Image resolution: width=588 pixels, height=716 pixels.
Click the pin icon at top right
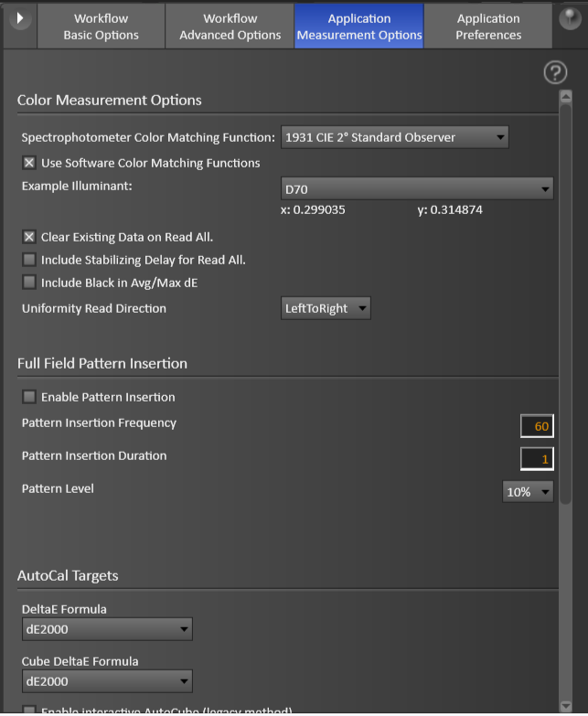(571, 18)
